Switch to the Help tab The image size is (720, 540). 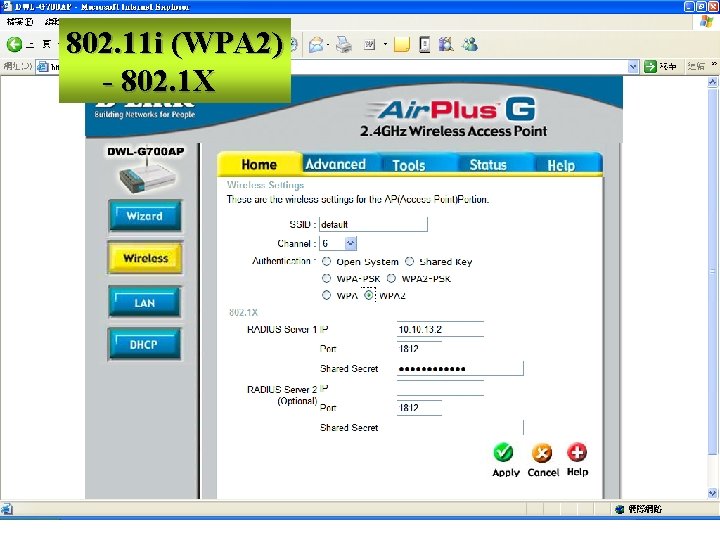[561, 165]
